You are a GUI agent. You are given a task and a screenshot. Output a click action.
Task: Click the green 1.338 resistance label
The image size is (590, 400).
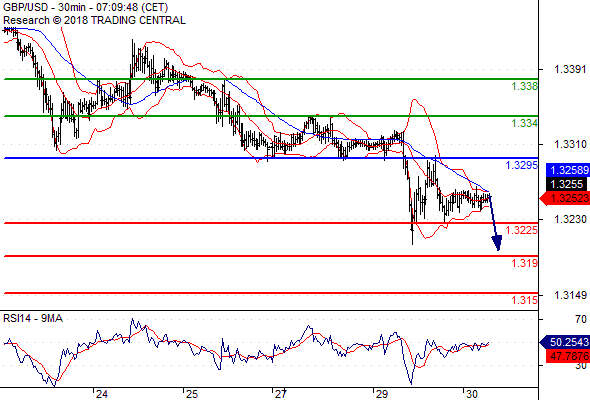pos(524,86)
